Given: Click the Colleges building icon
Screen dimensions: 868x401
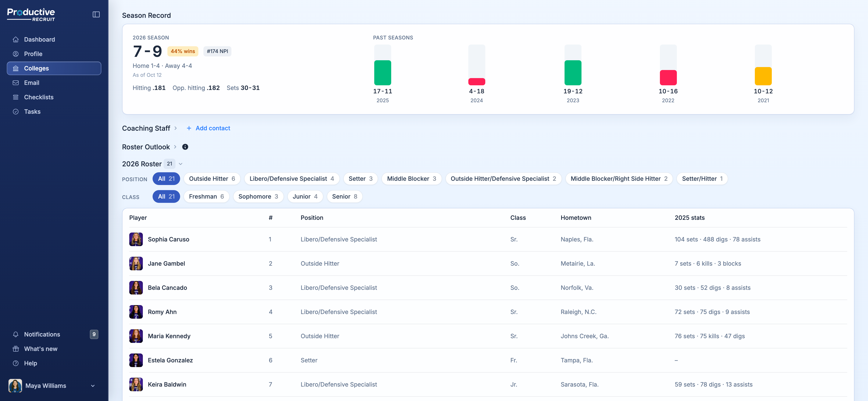Looking at the screenshot, I should tap(15, 69).
